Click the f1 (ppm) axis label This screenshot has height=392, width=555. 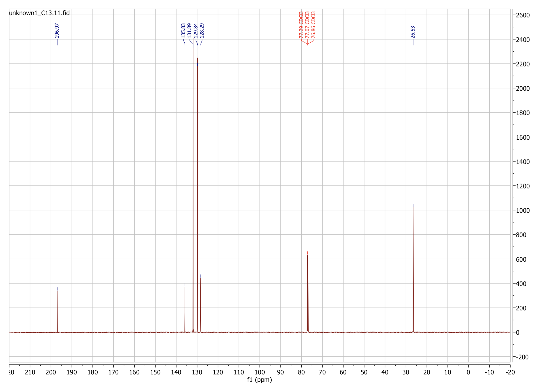click(x=259, y=380)
